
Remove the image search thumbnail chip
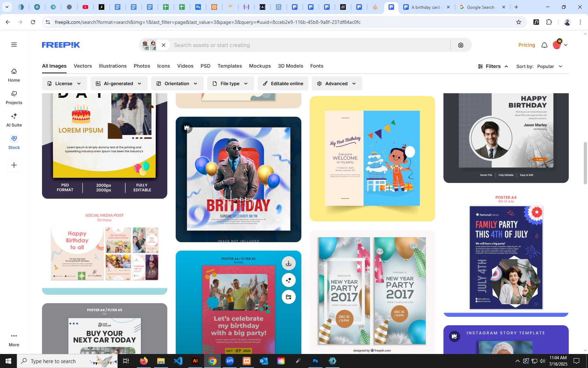click(163, 45)
